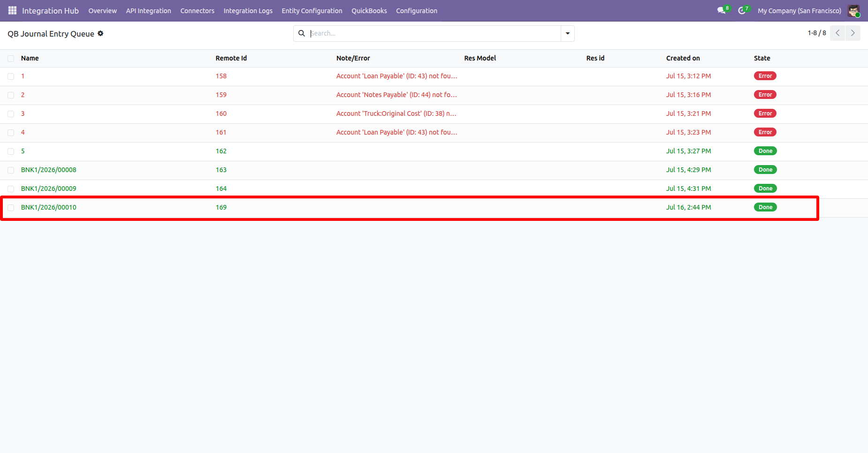Expand the search filter options dropdown
The height and width of the screenshot is (453, 868).
(568, 33)
